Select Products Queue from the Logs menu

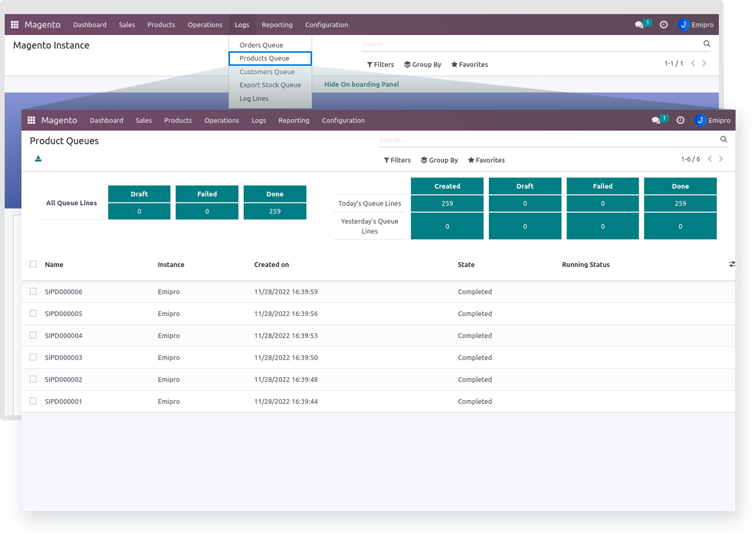point(264,58)
